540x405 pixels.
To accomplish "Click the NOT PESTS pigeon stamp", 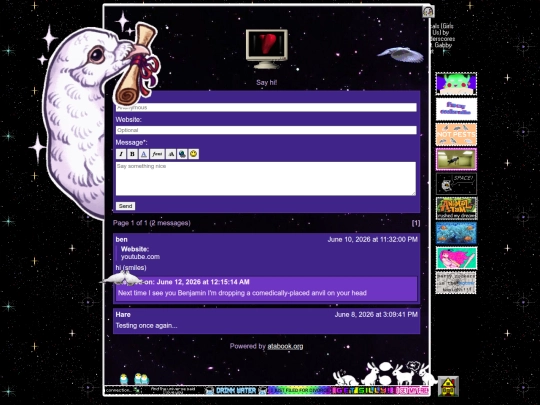I will point(456,134).
